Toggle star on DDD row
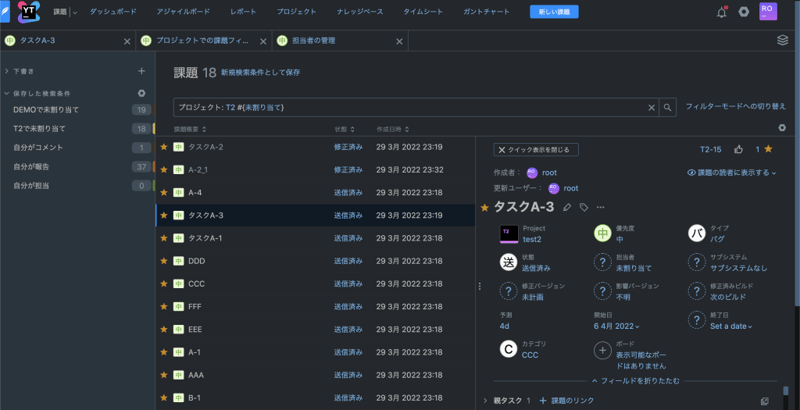The height and width of the screenshot is (410, 800). pos(164,261)
